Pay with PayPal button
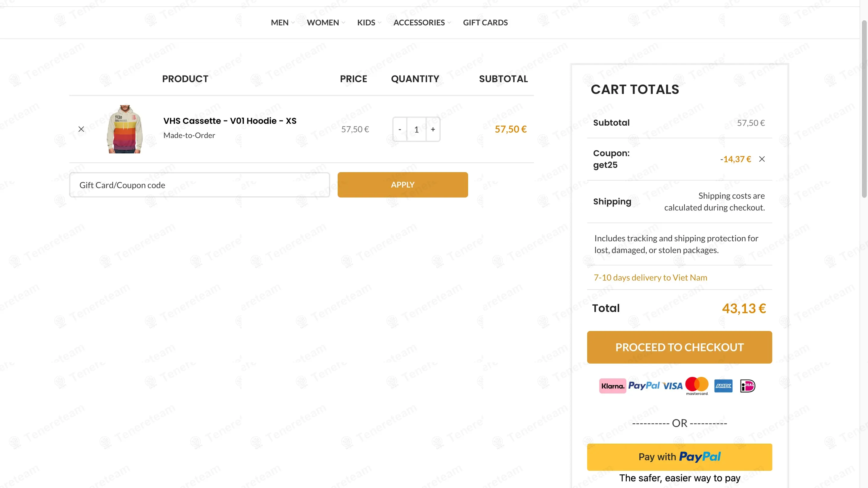 pos(679,457)
